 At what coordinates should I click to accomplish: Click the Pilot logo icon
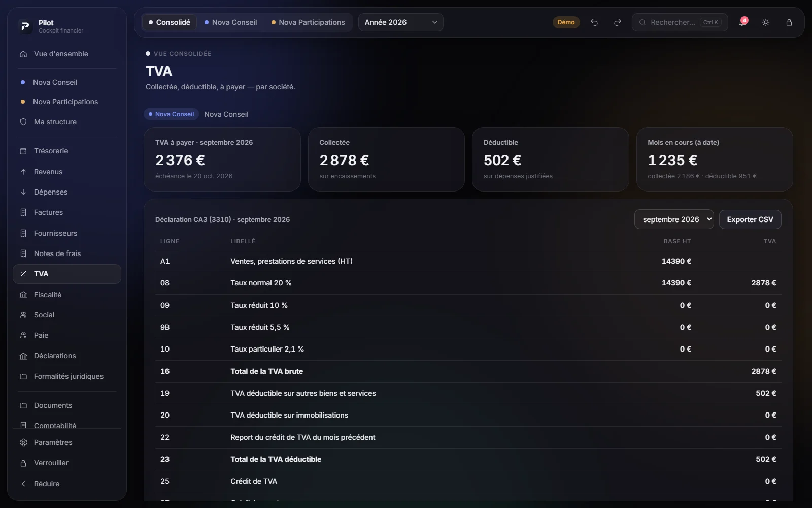pyautogui.click(x=25, y=26)
